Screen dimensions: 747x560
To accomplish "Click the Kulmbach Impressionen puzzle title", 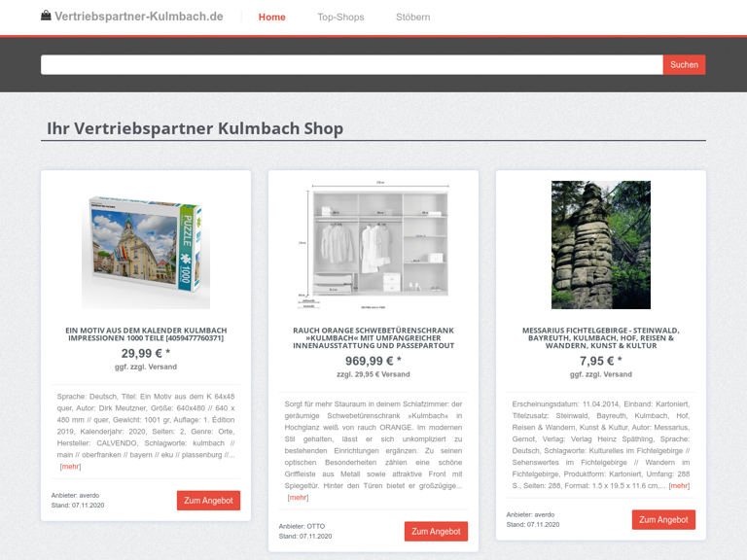I will coord(146,334).
